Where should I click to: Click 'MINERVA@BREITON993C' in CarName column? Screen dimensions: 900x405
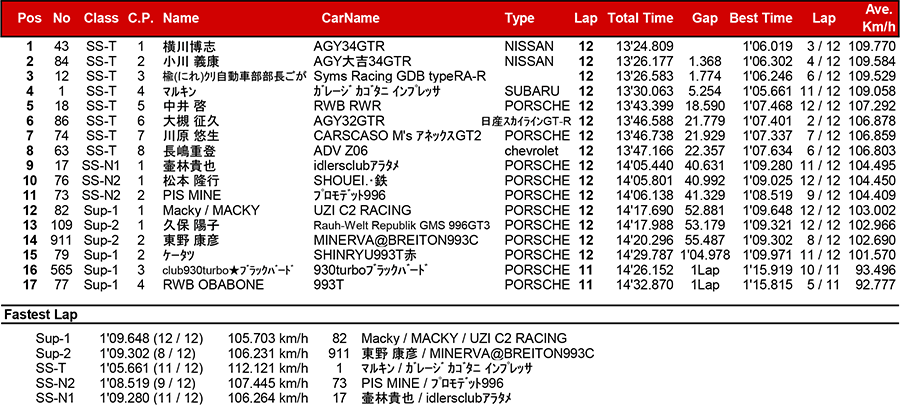coord(396,240)
